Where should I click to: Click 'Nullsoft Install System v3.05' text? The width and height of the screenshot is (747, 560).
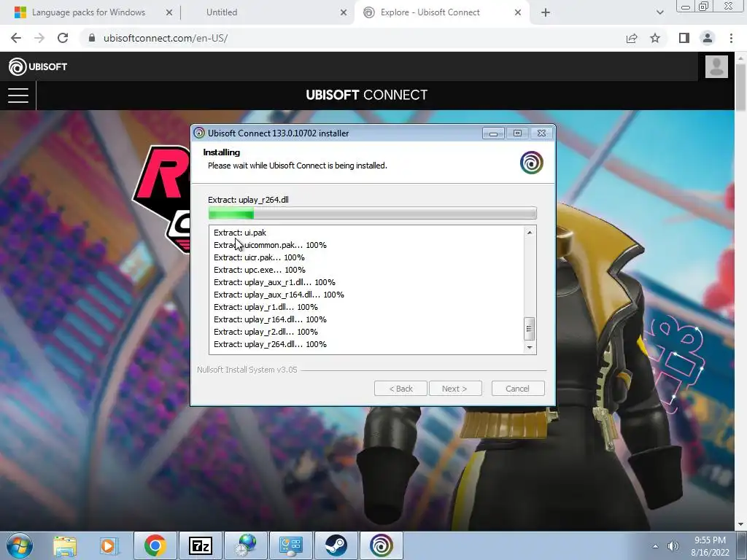click(247, 370)
